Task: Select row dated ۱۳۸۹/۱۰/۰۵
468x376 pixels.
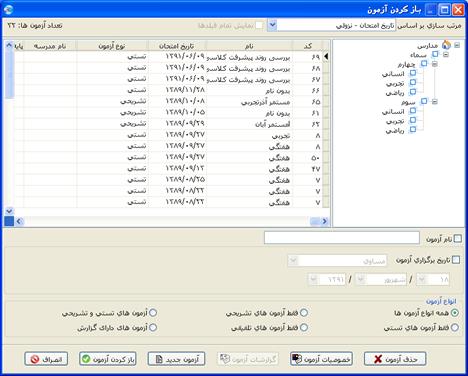Action: click(x=169, y=113)
